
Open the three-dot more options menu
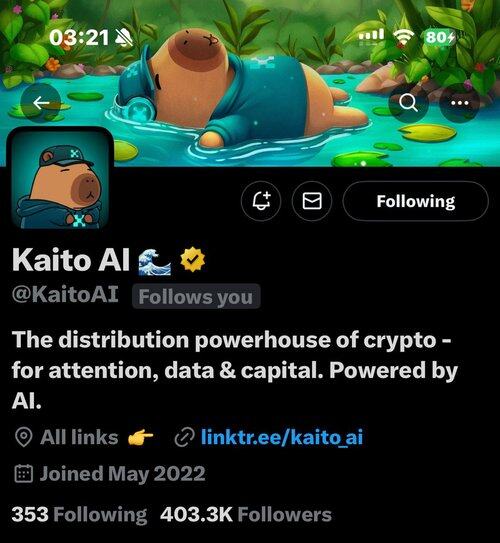459,103
